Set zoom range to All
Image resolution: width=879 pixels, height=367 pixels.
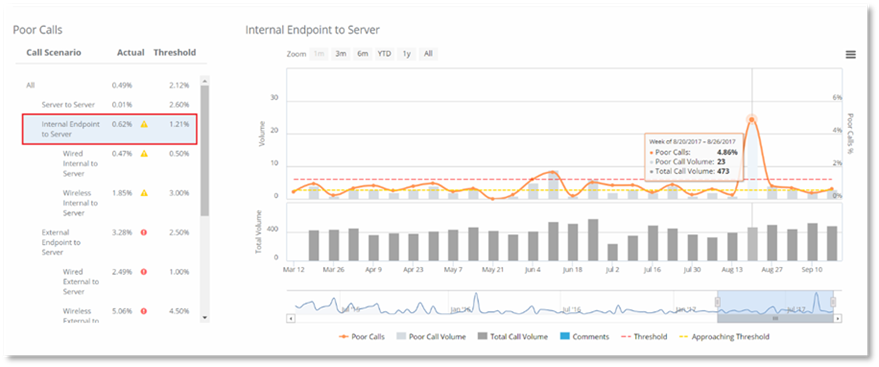(x=428, y=54)
